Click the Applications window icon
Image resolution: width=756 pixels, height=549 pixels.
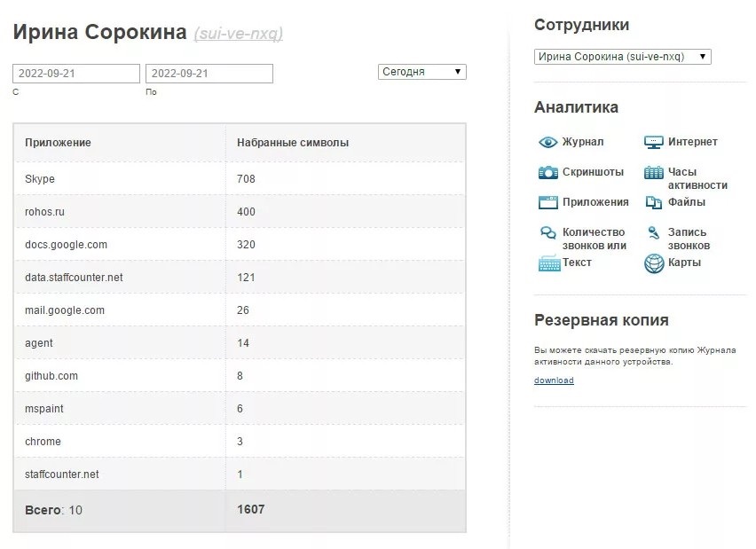click(548, 202)
